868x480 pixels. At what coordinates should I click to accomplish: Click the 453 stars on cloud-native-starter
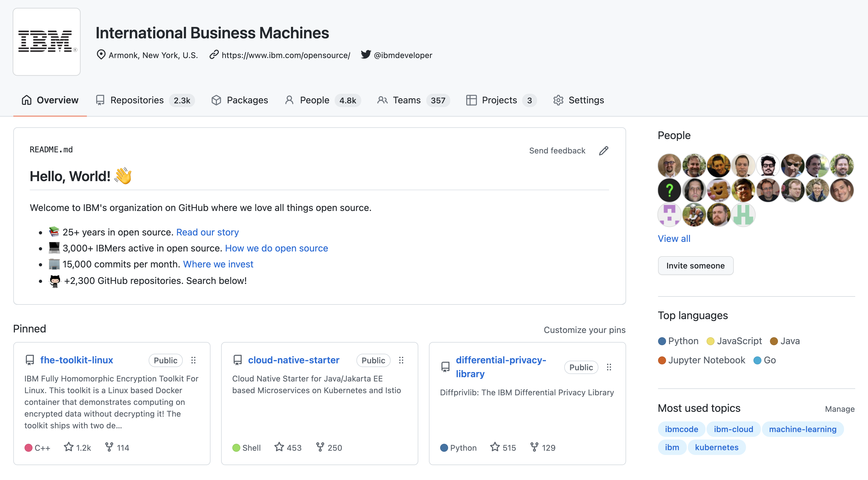coord(288,447)
